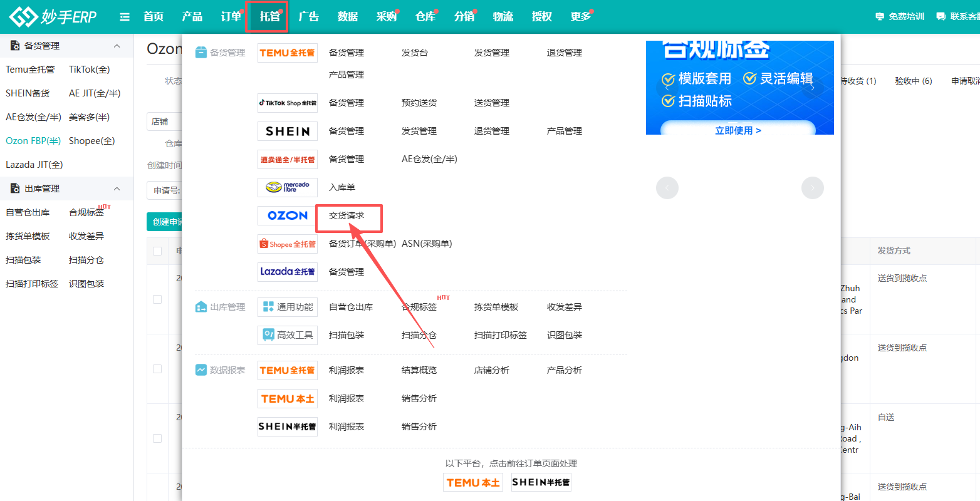980x501 pixels.
Task: Open the 授权 top menu
Action: 542,16
